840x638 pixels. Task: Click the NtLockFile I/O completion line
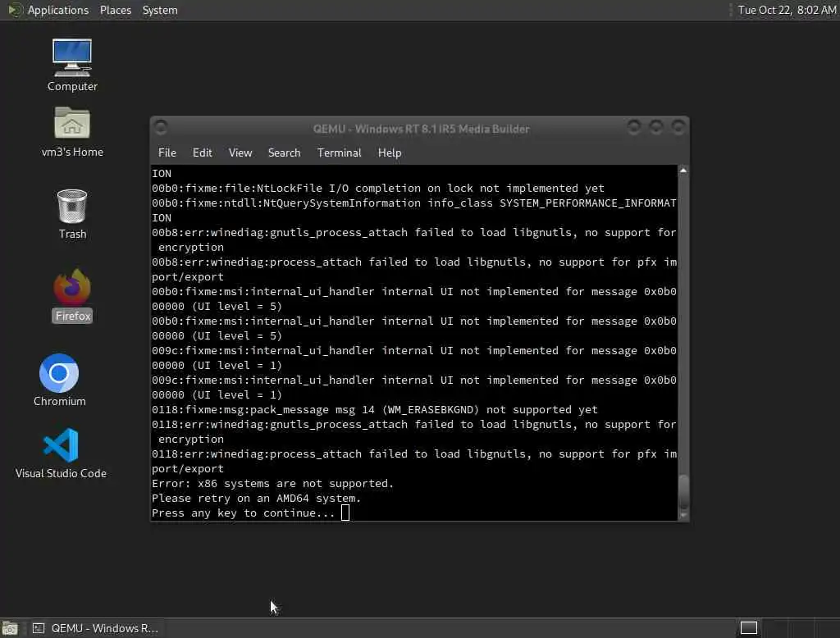pyautogui.click(x=377, y=188)
